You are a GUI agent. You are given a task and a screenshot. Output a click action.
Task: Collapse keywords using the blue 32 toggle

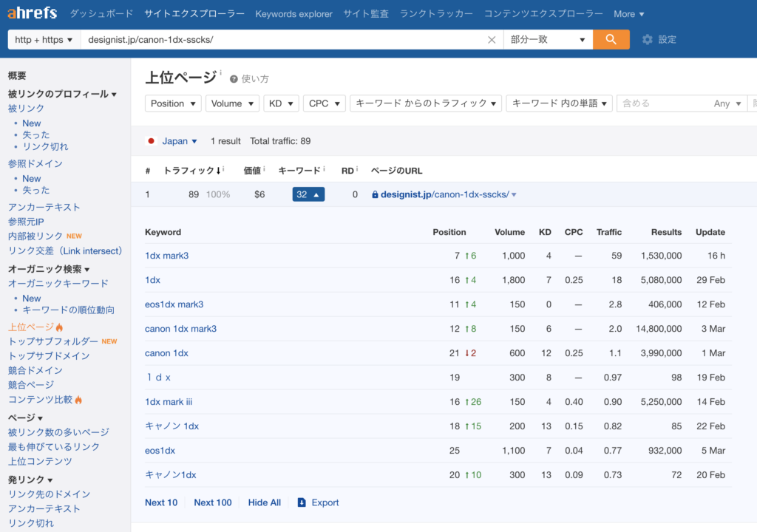click(308, 194)
